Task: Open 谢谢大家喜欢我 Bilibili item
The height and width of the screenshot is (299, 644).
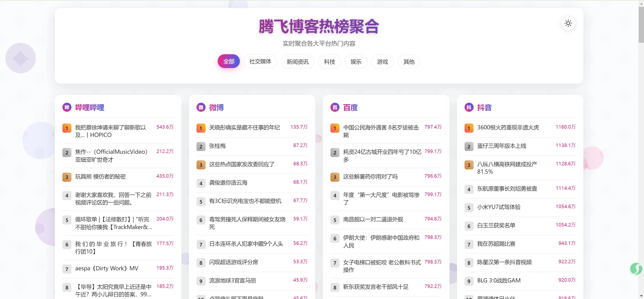Action: coord(118,199)
